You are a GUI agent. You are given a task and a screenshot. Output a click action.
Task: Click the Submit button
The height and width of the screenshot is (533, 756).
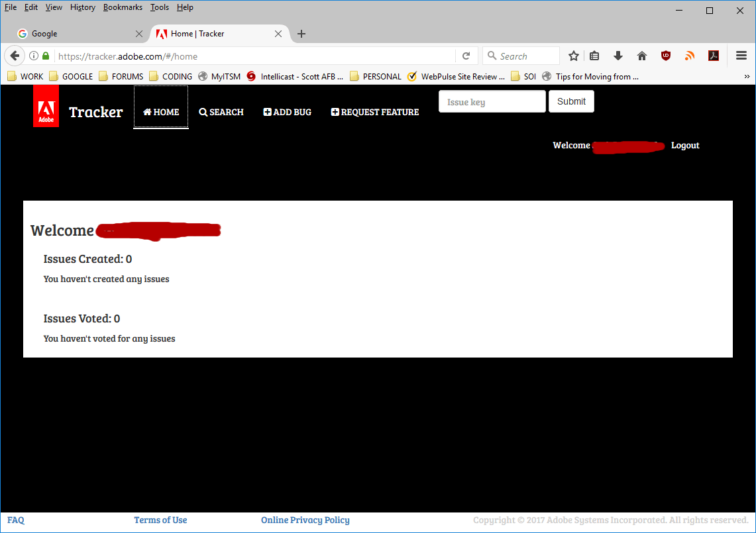[x=571, y=102]
